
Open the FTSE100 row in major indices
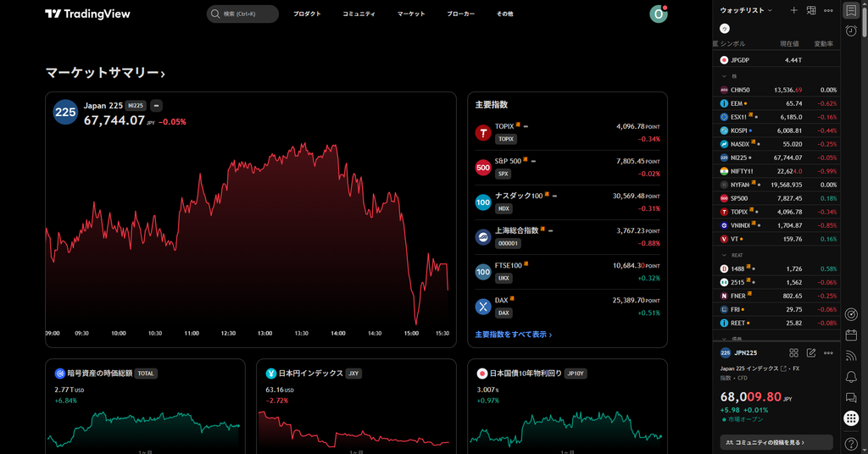click(x=567, y=272)
